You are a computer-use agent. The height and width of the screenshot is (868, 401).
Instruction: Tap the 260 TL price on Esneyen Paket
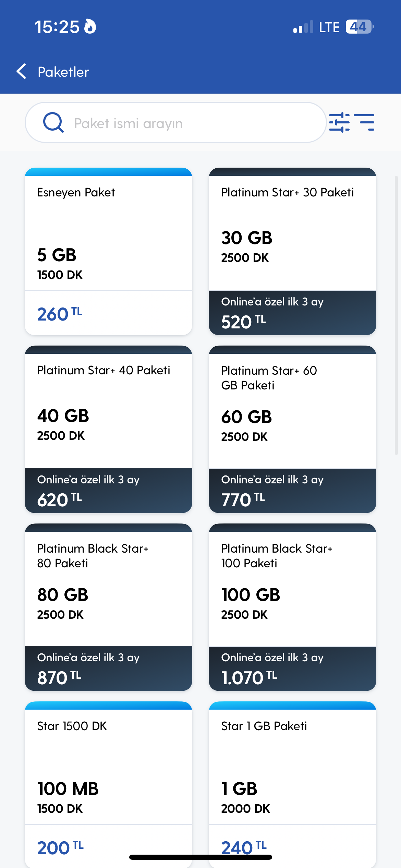60,314
